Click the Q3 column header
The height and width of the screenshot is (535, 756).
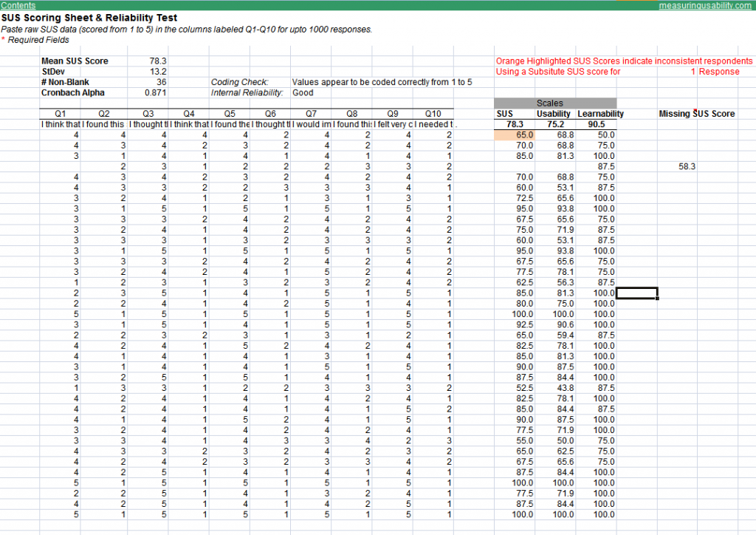click(x=148, y=114)
